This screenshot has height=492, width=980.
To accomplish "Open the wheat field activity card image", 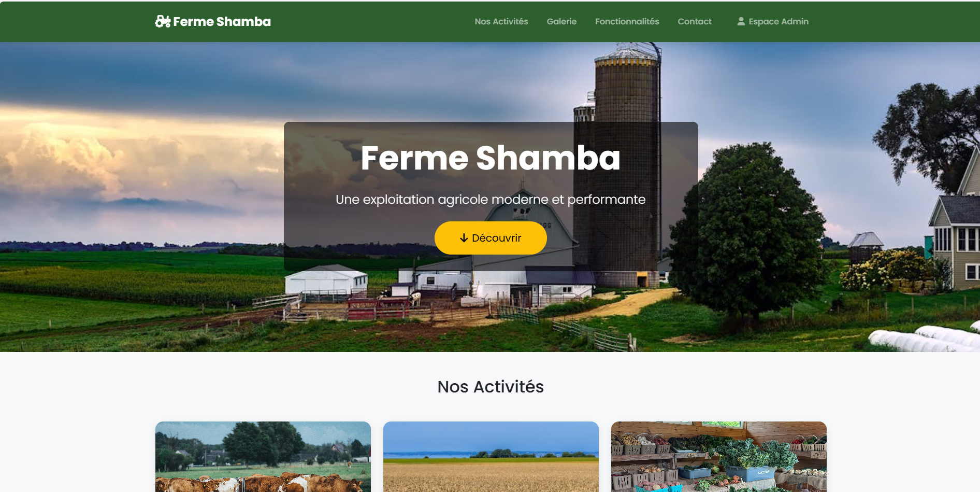I will 491,457.
